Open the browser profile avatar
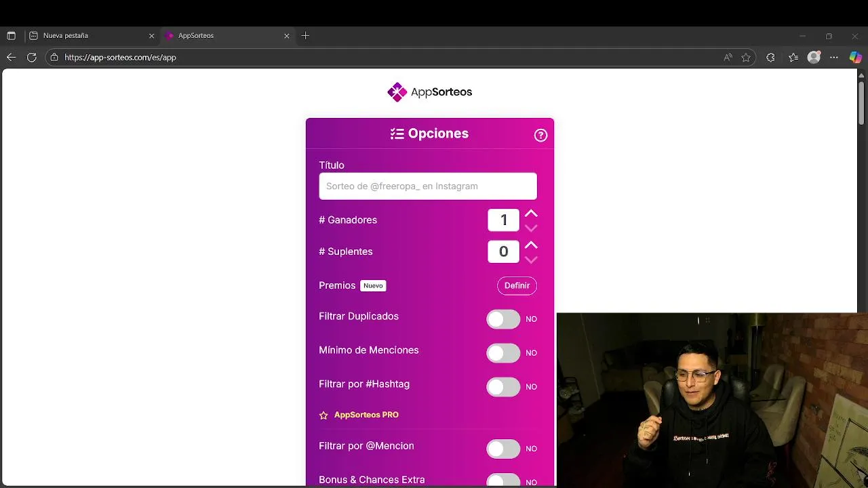This screenshot has height=488, width=868. pyautogui.click(x=814, y=58)
